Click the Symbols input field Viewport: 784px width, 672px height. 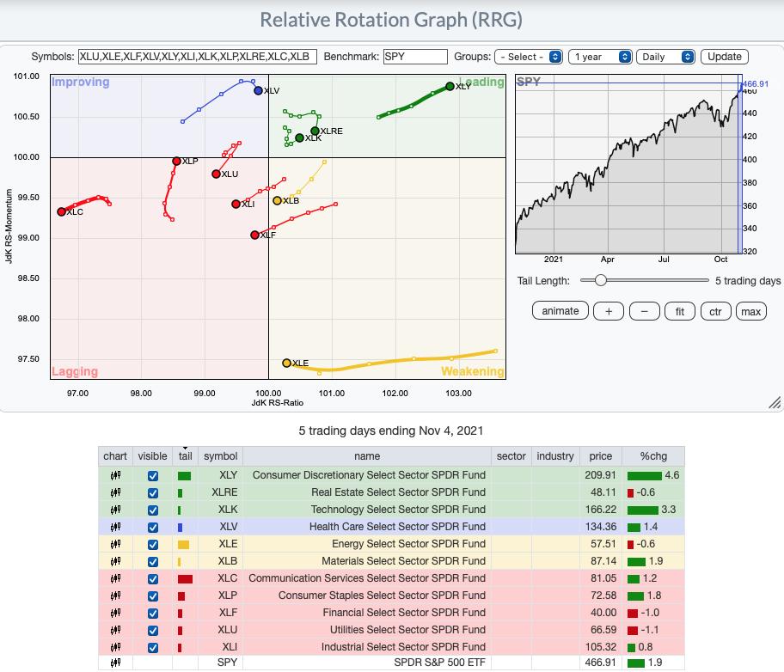(x=198, y=57)
